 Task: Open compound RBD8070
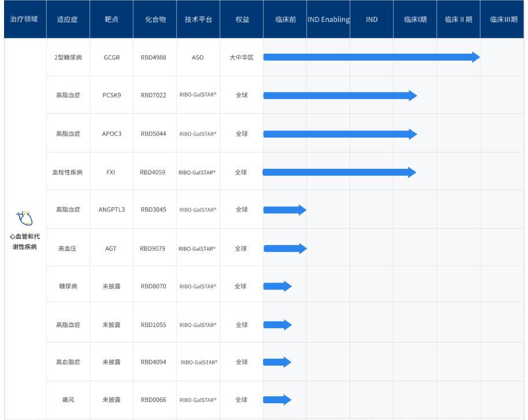click(154, 286)
